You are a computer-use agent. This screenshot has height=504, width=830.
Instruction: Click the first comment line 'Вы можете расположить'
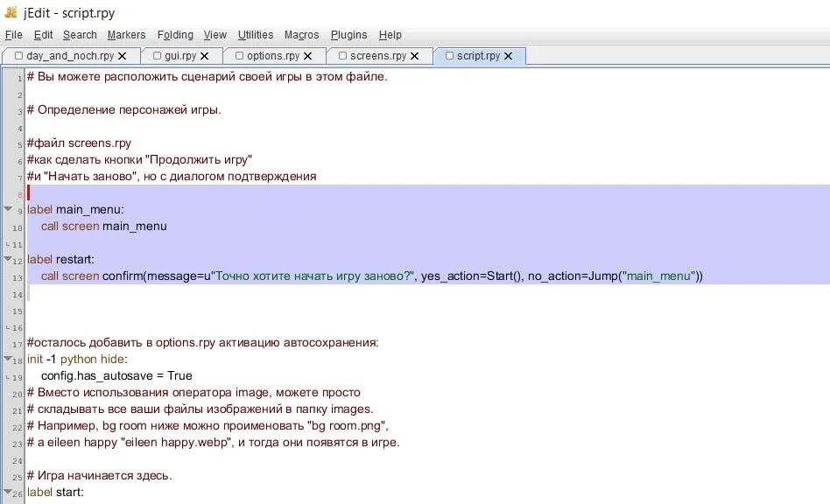207,77
